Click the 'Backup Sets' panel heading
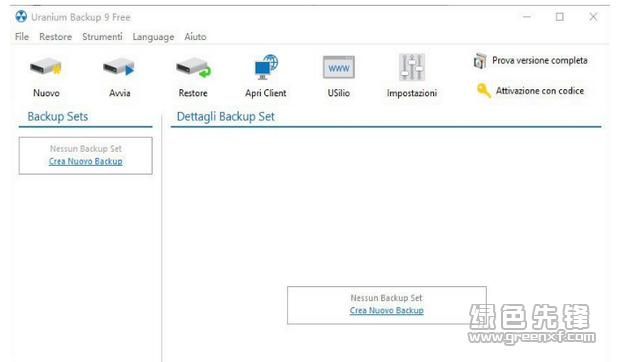617x362 pixels. tap(58, 116)
